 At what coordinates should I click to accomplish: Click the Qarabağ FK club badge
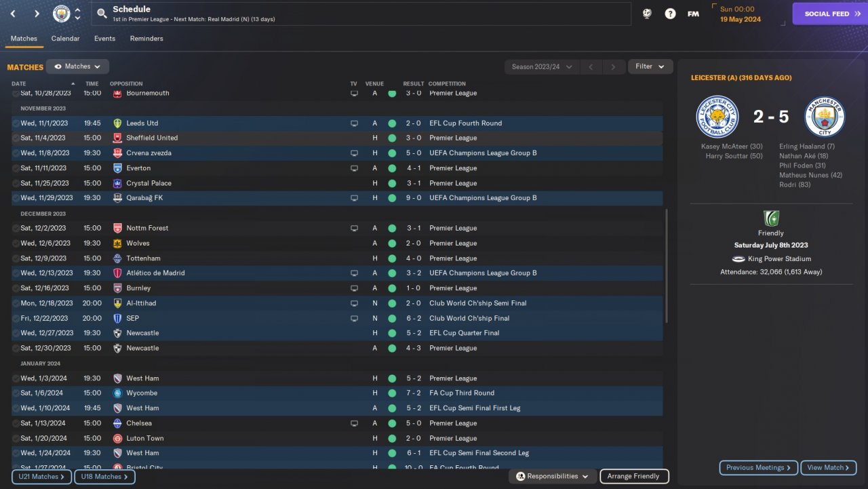pos(117,198)
